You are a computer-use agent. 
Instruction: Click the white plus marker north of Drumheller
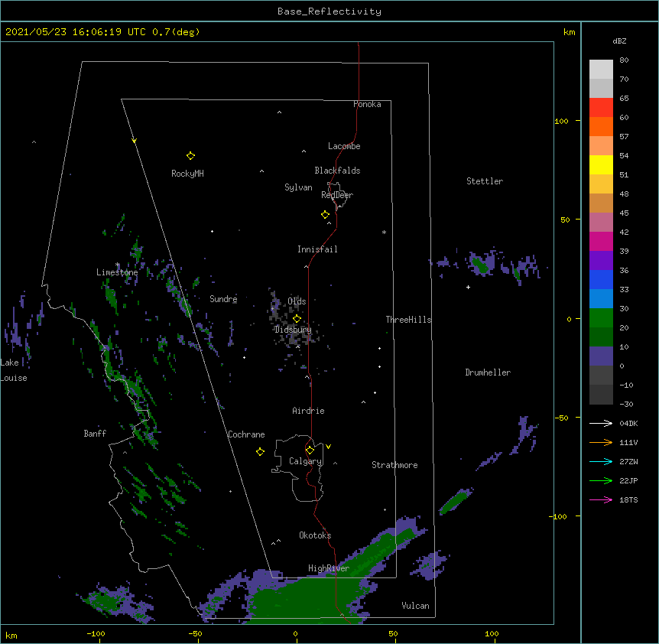[468, 287]
